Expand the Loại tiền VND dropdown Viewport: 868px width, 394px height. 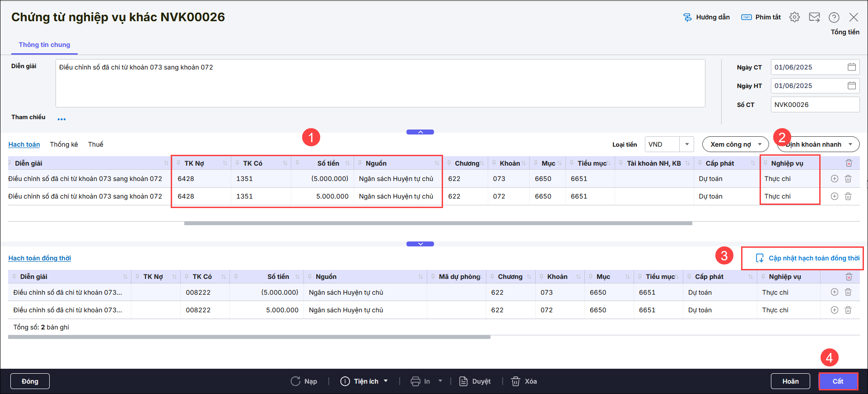click(x=686, y=144)
